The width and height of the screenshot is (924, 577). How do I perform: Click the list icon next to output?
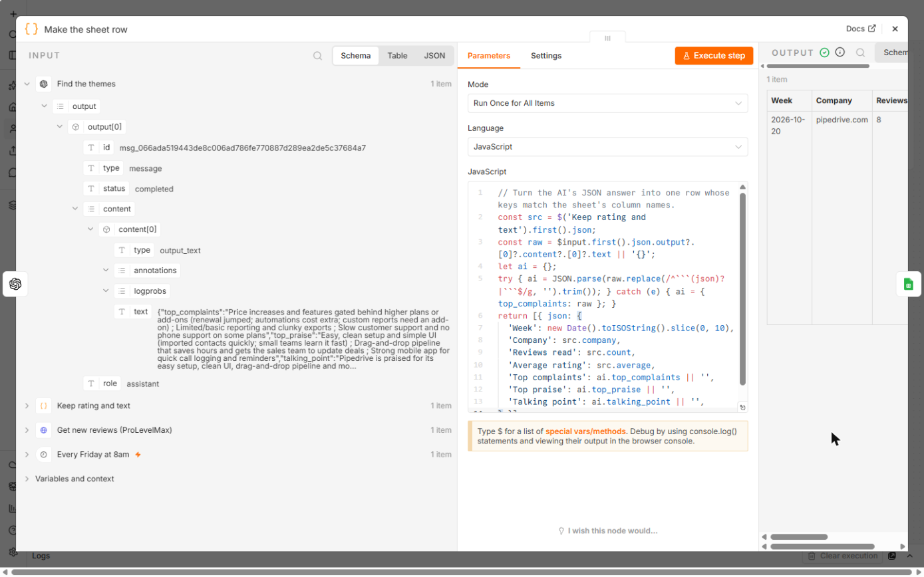tap(61, 106)
